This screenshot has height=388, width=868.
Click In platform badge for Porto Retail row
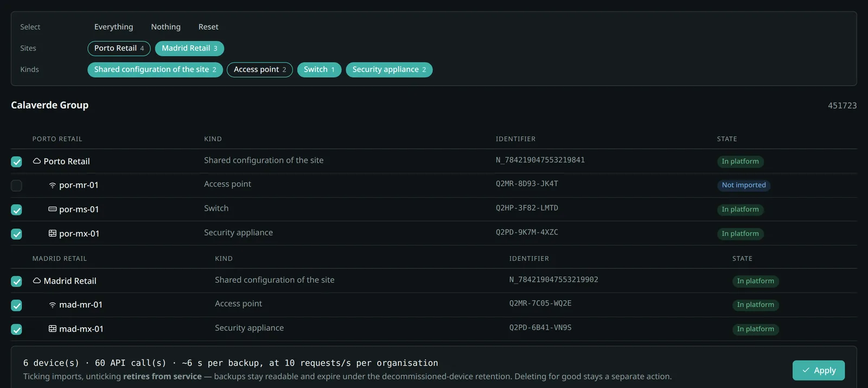740,161
